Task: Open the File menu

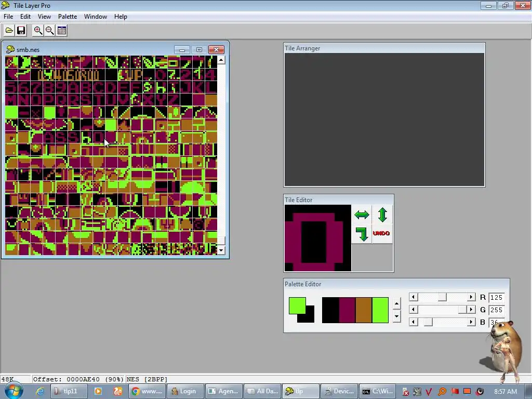Action: pos(8,17)
